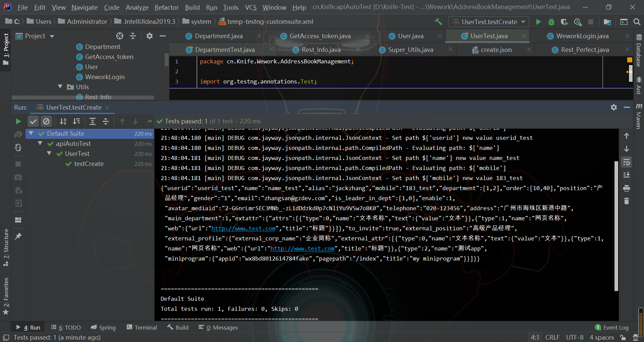
Task: Collapse all test results
Action: tap(106, 121)
